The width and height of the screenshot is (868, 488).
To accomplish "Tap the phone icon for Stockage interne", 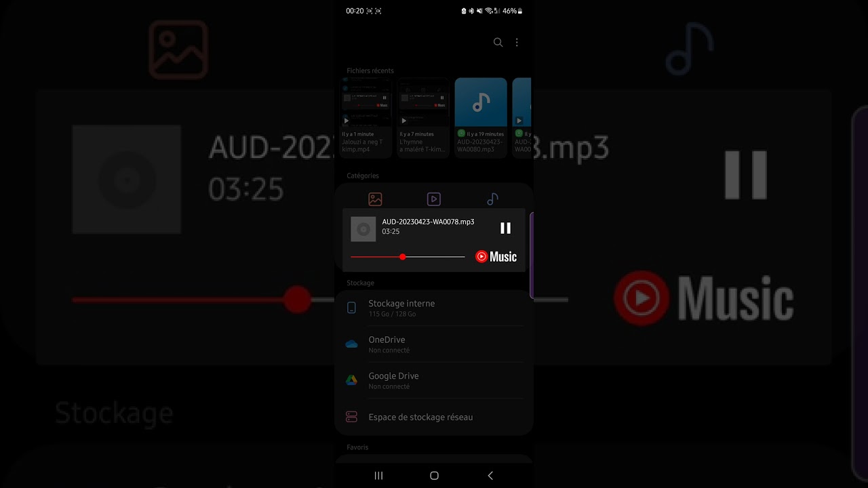I will [x=351, y=308].
